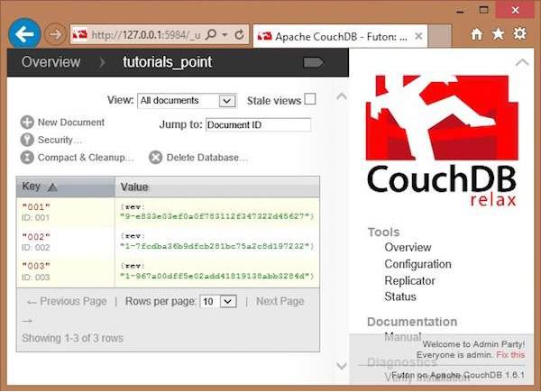
Task: Click the browser back arrow button
Action: point(26,34)
